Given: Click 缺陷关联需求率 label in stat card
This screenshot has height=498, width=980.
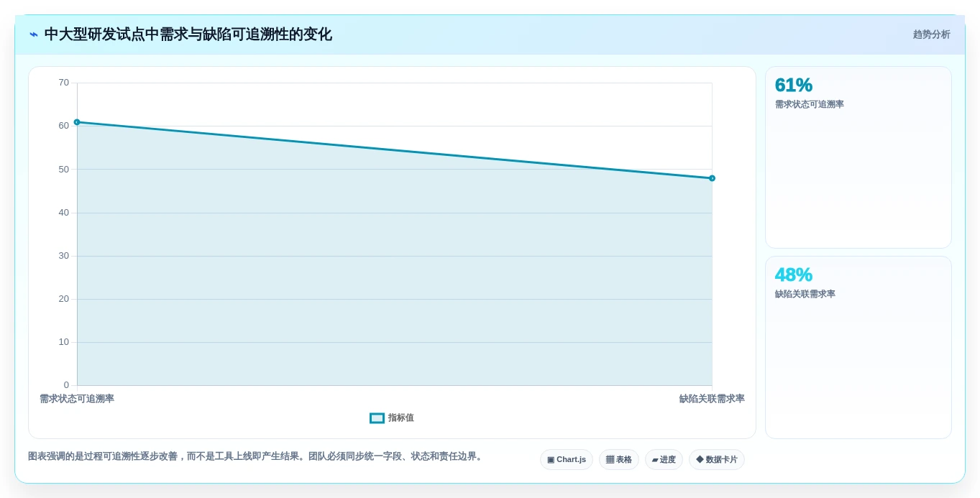Looking at the screenshot, I should (x=805, y=294).
